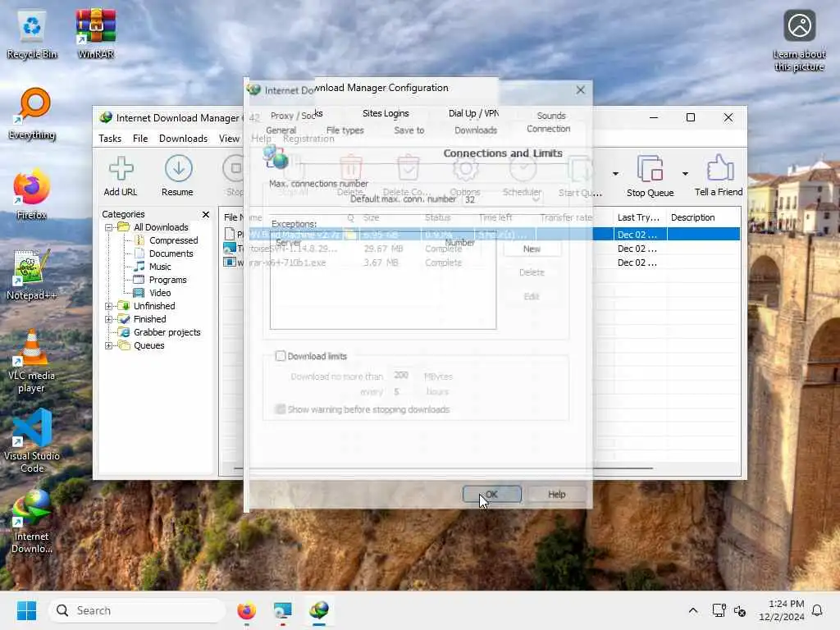Open the Recycle Bin desktop icon
The height and width of the screenshot is (630, 840).
(32, 34)
